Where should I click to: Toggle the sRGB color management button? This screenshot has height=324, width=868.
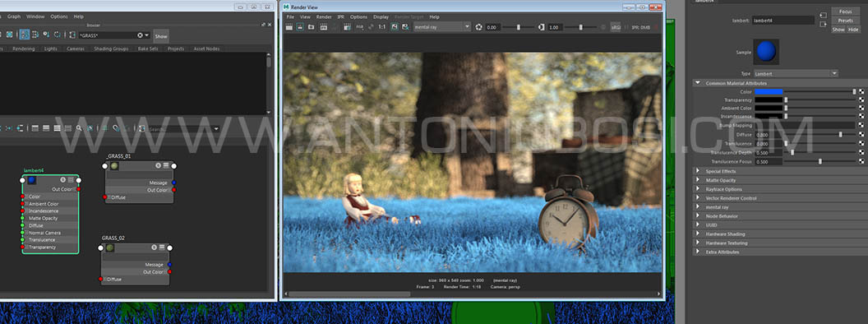coord(616,26)
